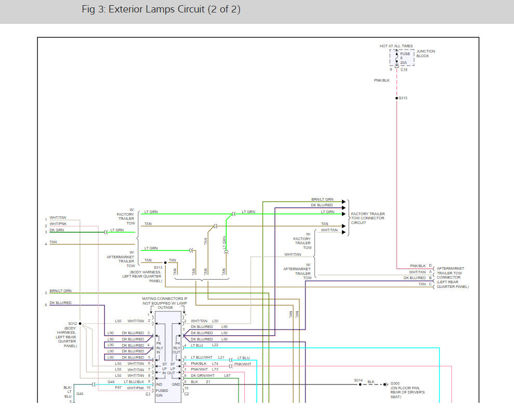Click the 'Z1' circuit code
The height and width of the screenshot is (420, 514).
click(208, 382)
